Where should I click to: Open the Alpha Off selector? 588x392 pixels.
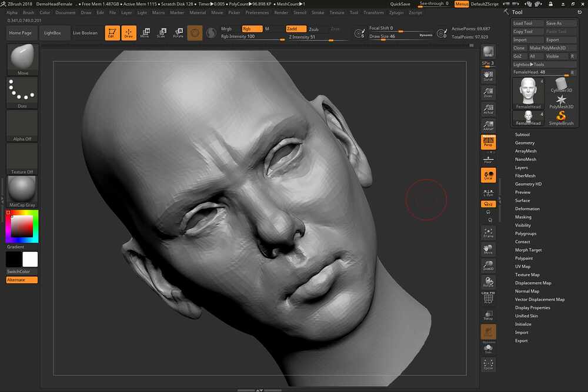[x=22, y=126]
